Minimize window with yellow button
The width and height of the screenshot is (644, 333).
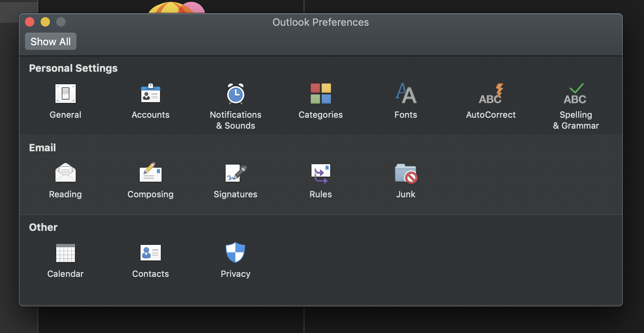click(x=45, y=22)
